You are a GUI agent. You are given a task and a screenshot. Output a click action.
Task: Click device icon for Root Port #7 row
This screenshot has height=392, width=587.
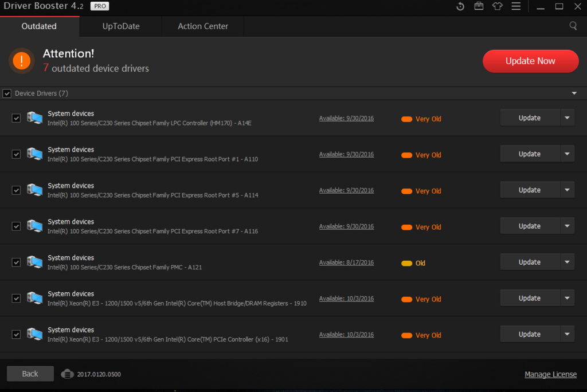34,226
